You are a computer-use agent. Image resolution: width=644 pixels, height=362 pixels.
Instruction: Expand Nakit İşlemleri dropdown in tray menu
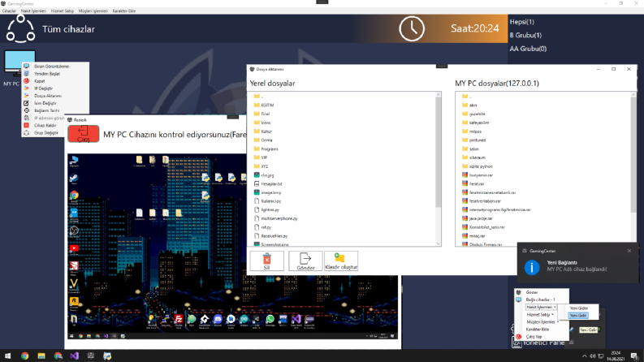pyautogui.click(x=541, y=307)
